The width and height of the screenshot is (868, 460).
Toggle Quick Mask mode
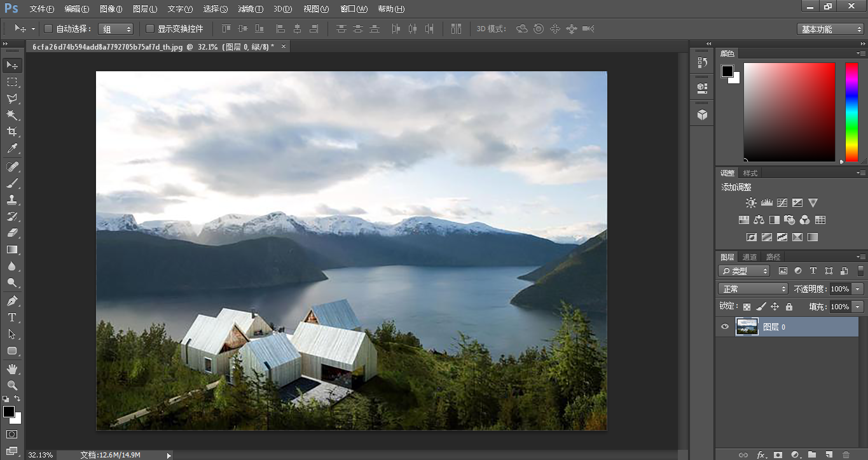(12, 435)
